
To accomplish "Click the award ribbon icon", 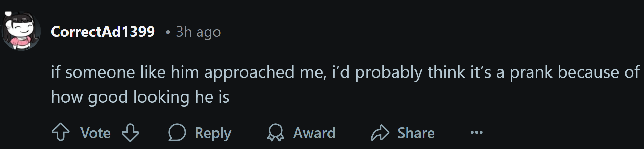I will point(276,133).
